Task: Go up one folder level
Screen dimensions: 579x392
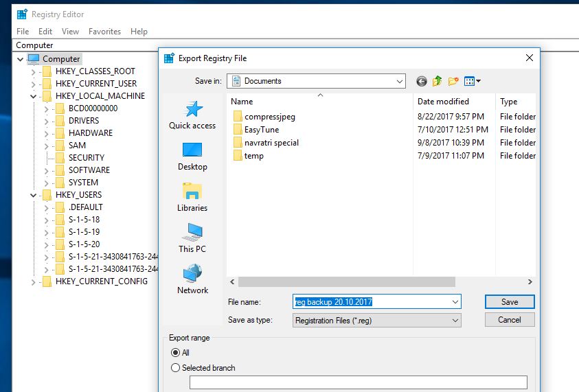Action: 438,81
